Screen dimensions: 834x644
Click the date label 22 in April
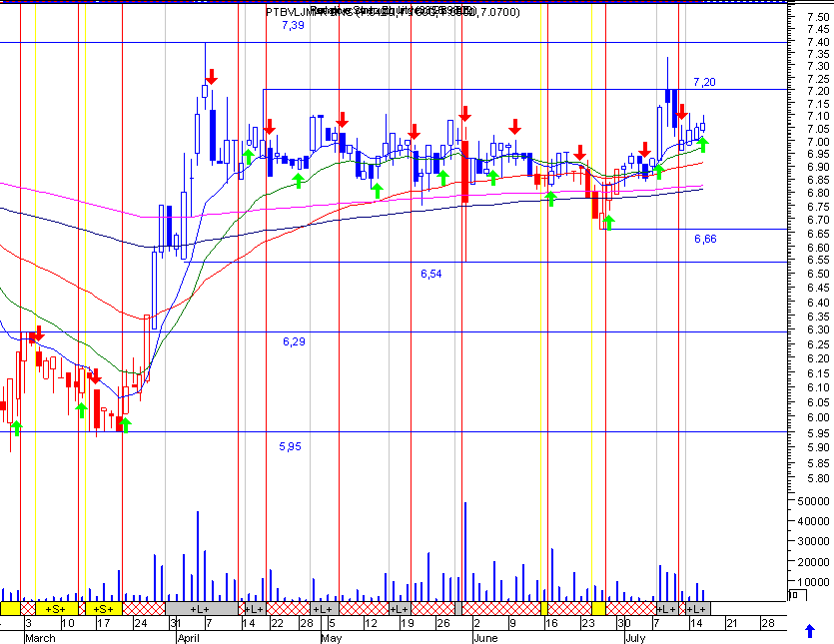point(277,623)
